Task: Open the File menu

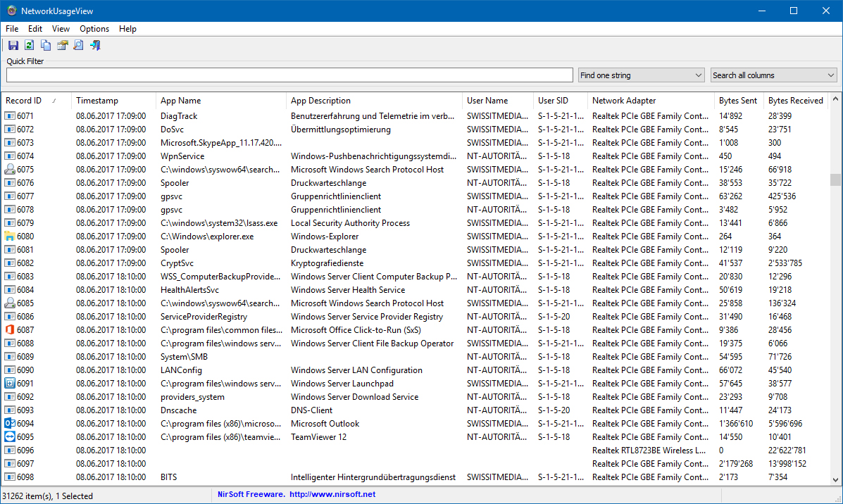Action: click(x=12, y=29)
